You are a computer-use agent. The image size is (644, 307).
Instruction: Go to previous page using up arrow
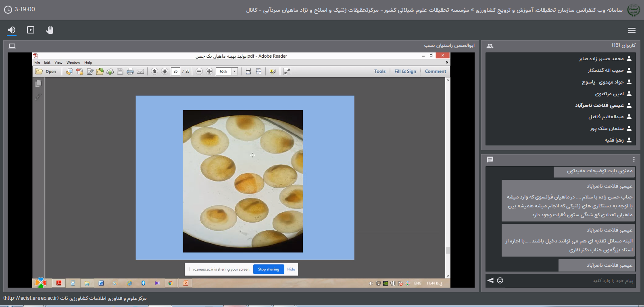(154, 71)
